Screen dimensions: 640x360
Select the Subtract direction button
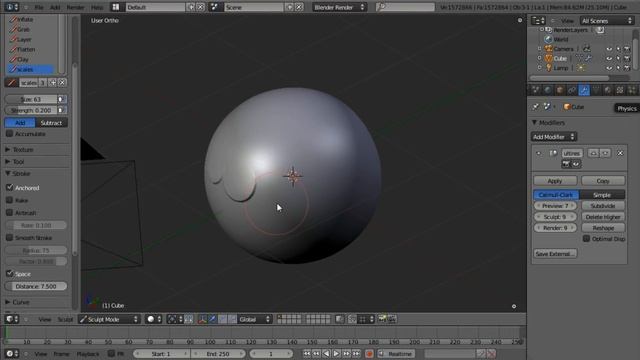[51, 122]
